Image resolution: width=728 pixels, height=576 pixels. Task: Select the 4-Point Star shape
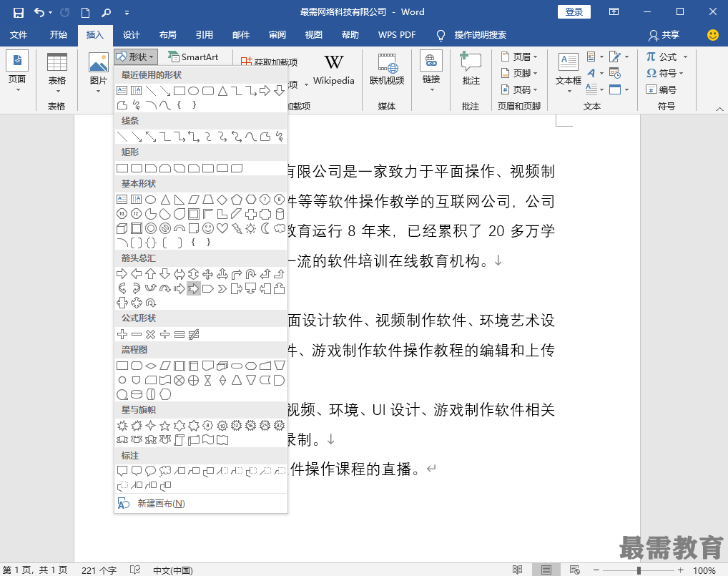[x=150, y=426]
